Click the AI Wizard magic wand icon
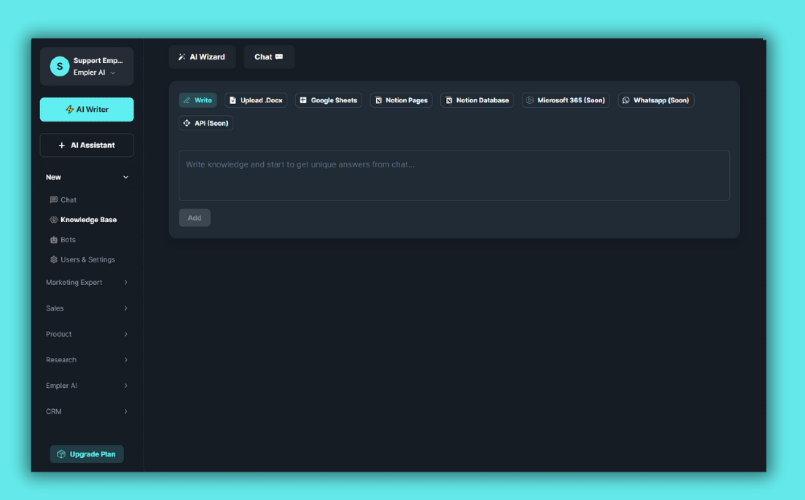Screen dimensions: 805x500 click(x=182, y=57)
